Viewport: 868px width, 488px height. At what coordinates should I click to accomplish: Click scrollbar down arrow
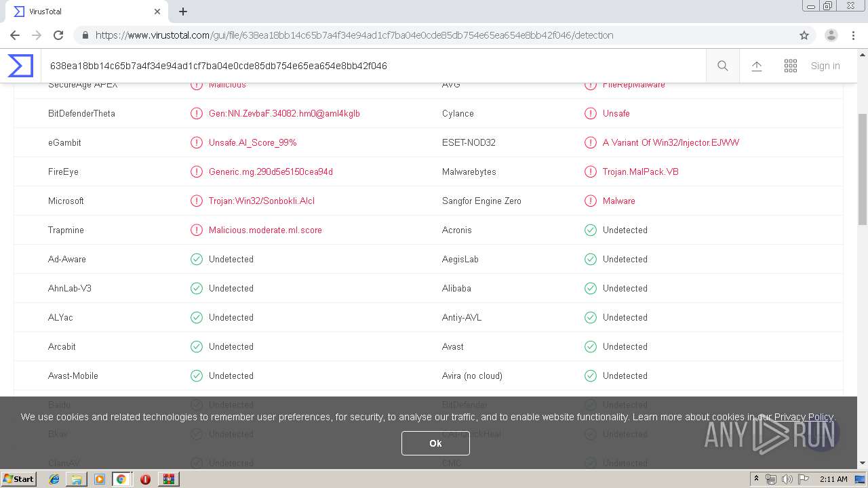pyautogui.click(x=863, y=463)
